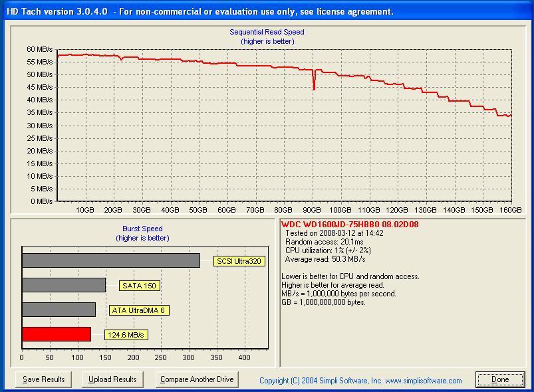
Task: Click the Sequential Read Speed chart title
Action: [267, 32]
